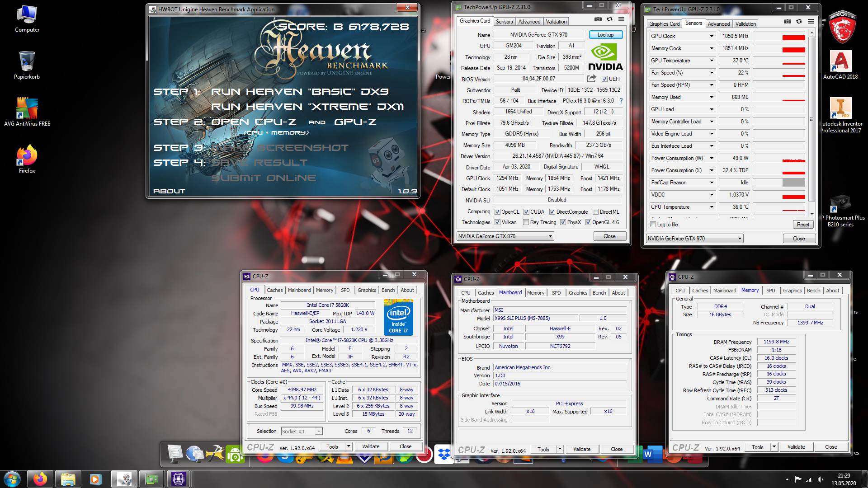Screen dimensions: 868x488
Task: Click the Windows Start orb
Action: [12, 479]
